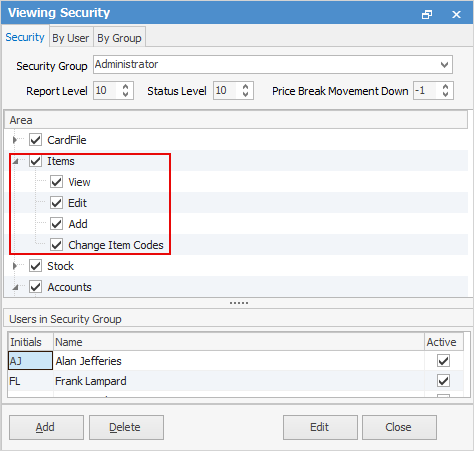Select the Frank Lampard name cell
This screenshot has width=474, height=451.
239,381
